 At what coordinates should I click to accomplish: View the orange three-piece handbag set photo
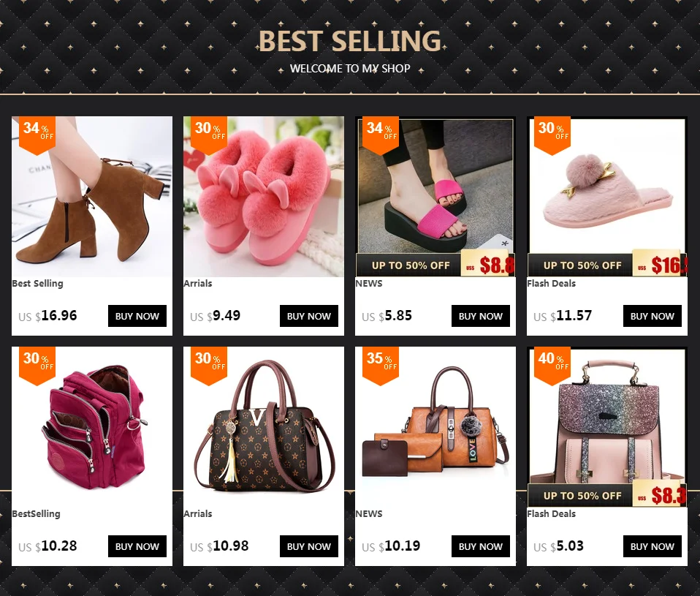[x=435, y=427]
